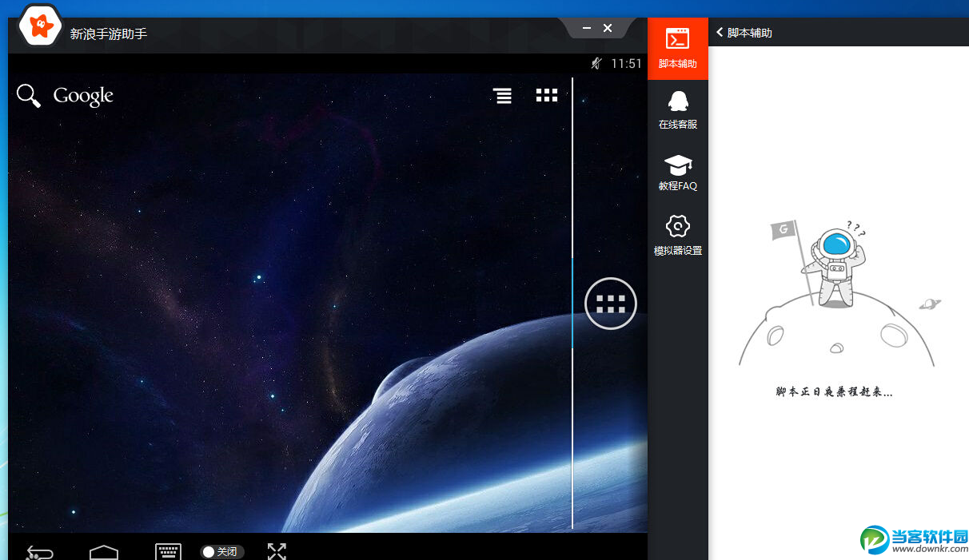Go back using the 脚本辅助 header arrow
969x560 pixels.
pyautogui.click(x=720, y=33)
